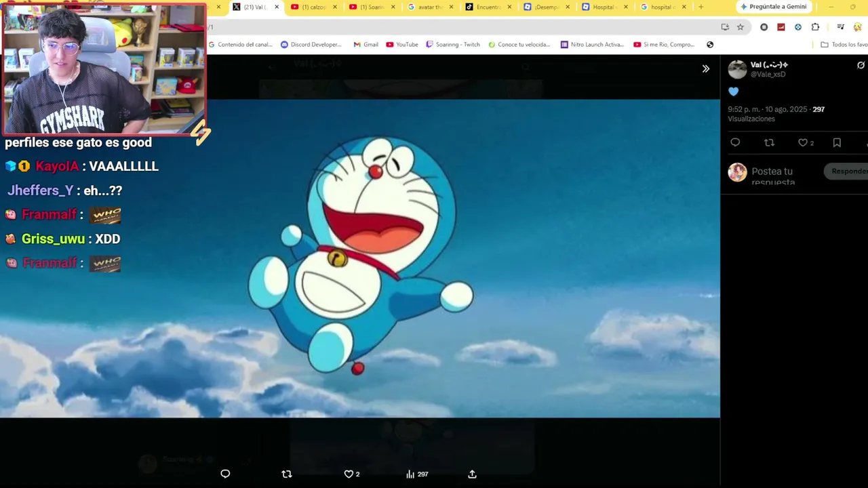
Task: Switch to the Google 'hospital c' tab
Action: point(663,7)
